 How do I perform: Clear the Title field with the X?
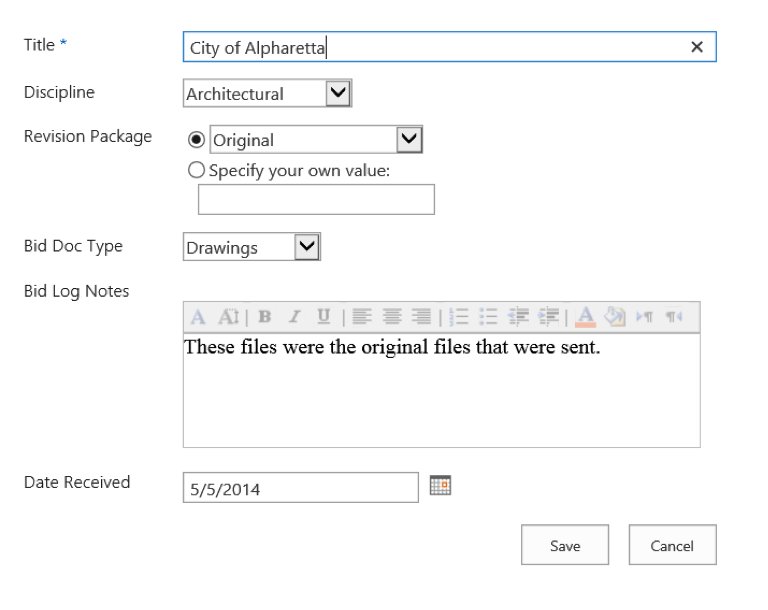(697, 47)
